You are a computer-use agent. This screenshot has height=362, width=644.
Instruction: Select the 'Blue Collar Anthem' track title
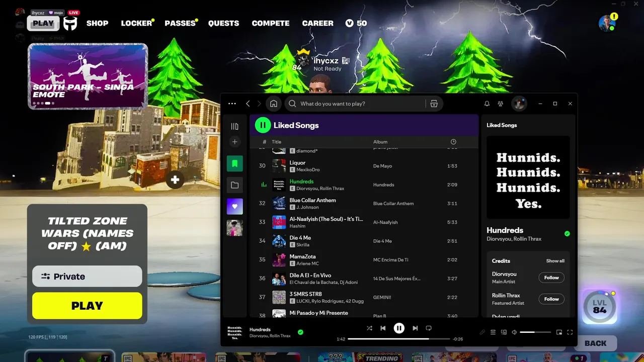point(312,200)
